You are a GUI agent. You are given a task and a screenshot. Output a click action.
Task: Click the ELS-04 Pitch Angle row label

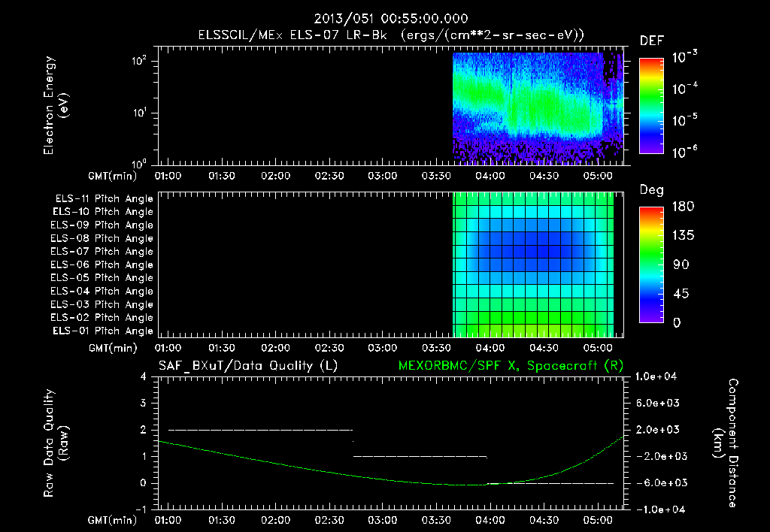[x=102, y=291]
